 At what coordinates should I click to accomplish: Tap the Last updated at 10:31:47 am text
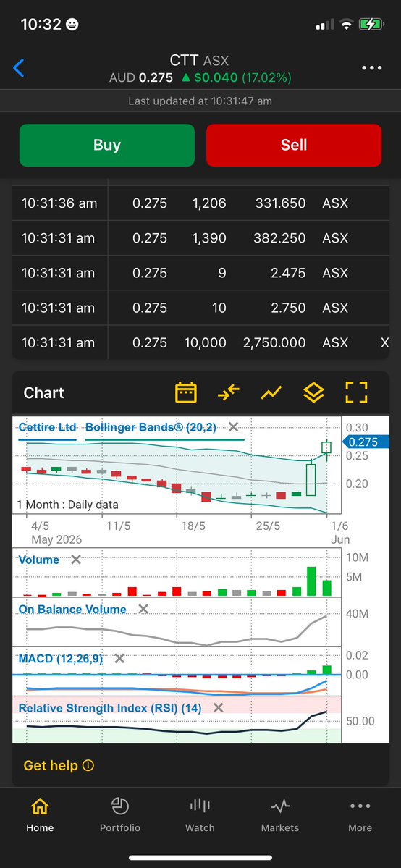point(200,101)
